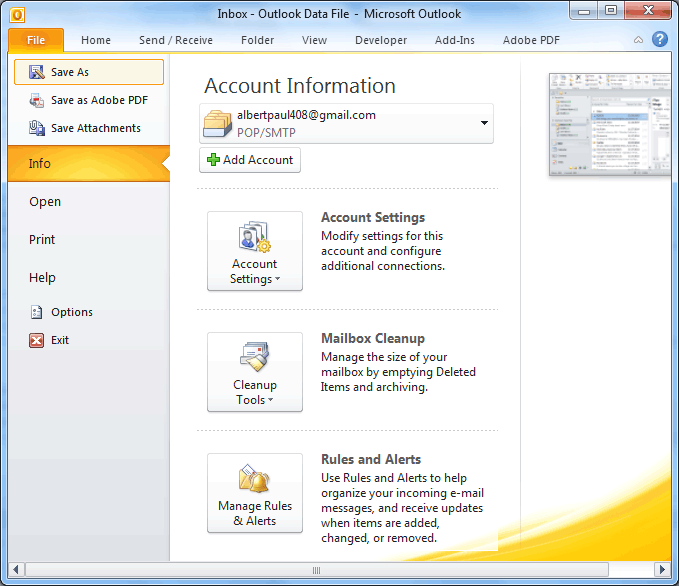Switch to the Home tab
This screenshot has height=586, width=679.
[x=96, y=40]
